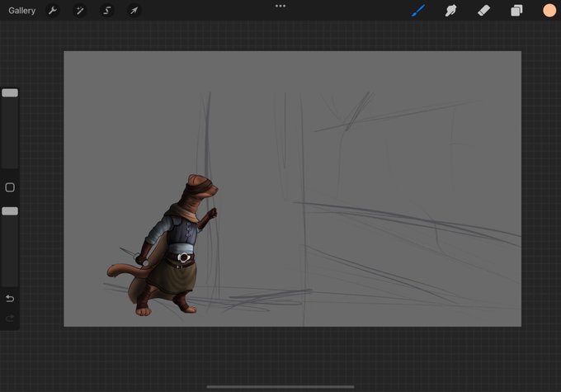Open the Brush library

pyautogui.click(x=418, y=11)
